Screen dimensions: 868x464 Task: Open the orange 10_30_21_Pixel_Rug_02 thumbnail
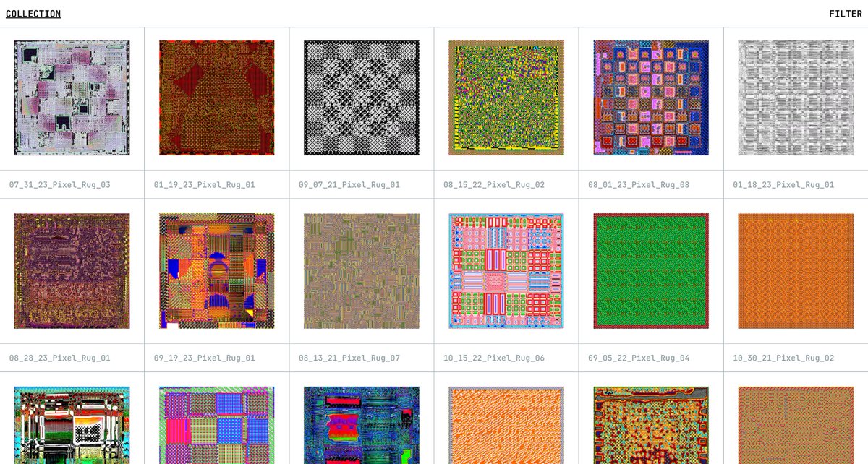[796, 271]
